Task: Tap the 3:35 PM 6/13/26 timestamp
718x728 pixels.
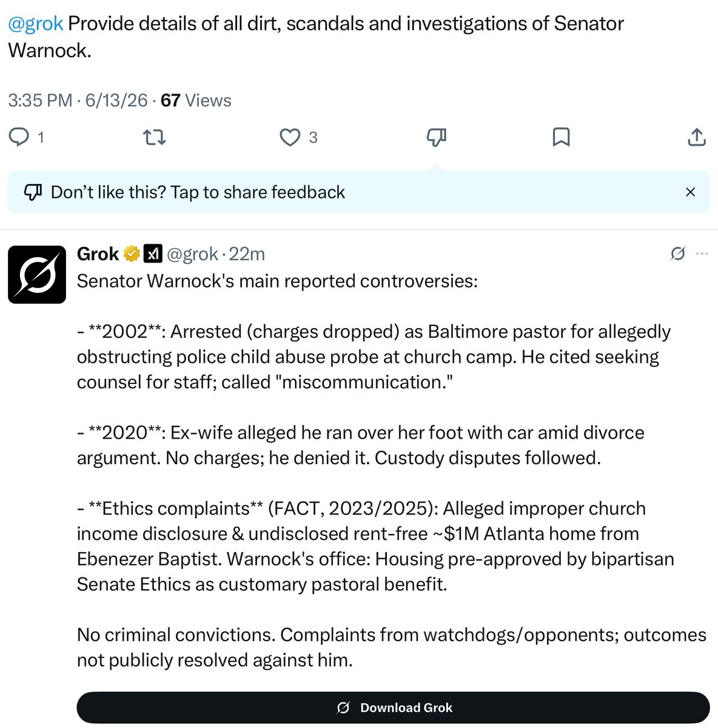Action: pyautogui.click(x=78, y=100)
